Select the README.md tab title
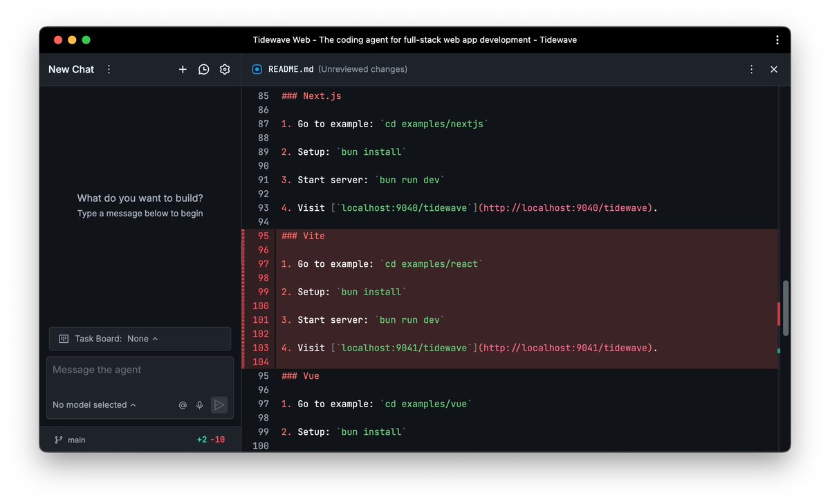830x504 pixels. (290, 69)
